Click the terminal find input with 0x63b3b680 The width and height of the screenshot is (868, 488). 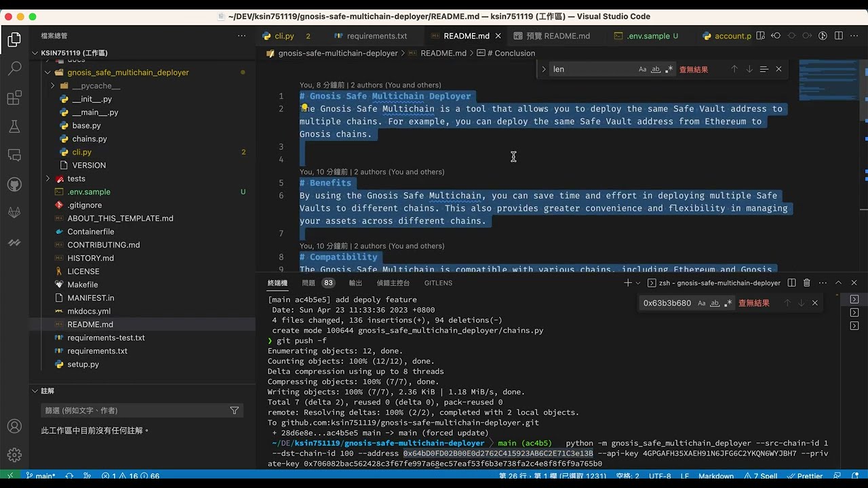coord(667,303)
